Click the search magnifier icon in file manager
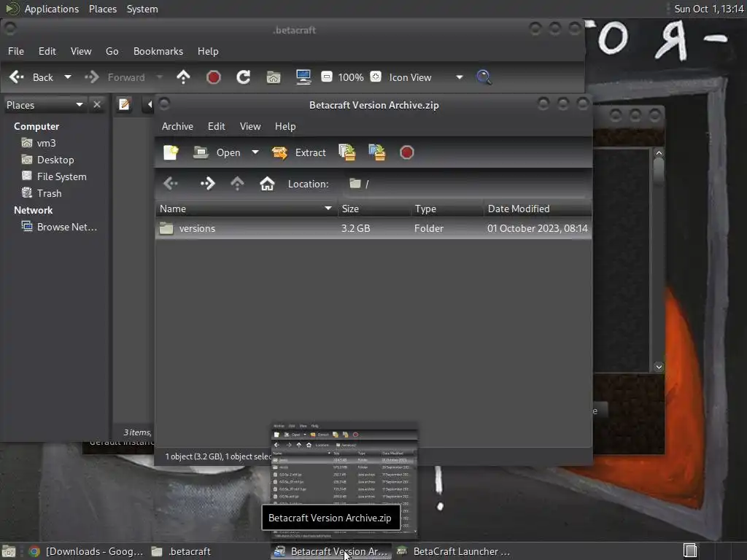The image size is (747, 560). coord(484,77)
